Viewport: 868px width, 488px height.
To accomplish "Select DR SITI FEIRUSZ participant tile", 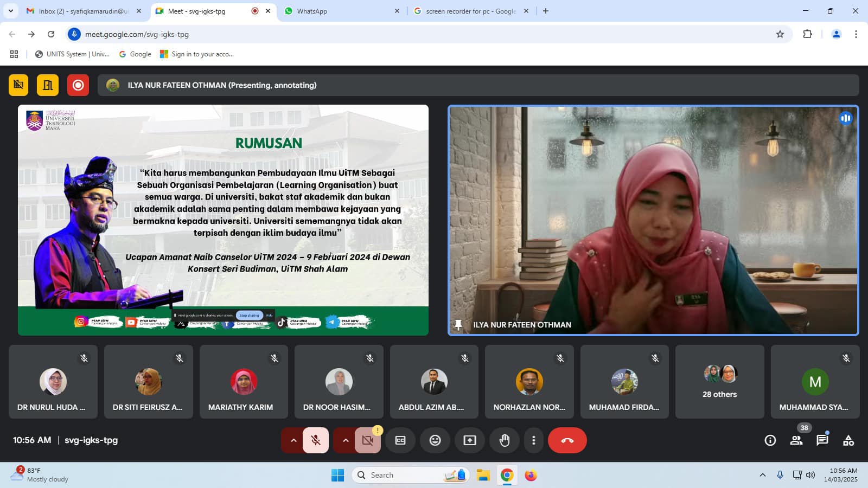I will 149,382.
